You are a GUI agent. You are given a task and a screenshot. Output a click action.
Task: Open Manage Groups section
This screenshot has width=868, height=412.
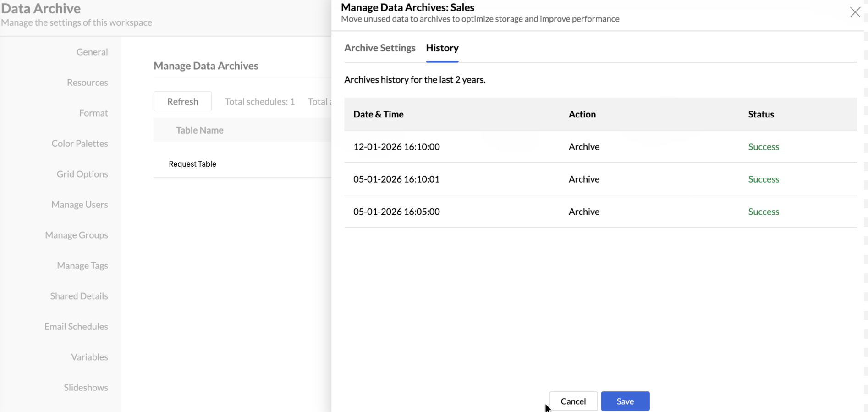coord(77,235)
